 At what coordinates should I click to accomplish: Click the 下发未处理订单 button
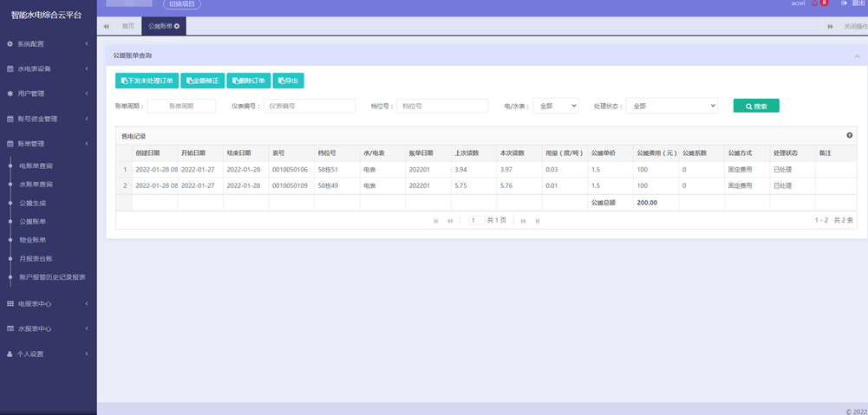tap(147, 81)
